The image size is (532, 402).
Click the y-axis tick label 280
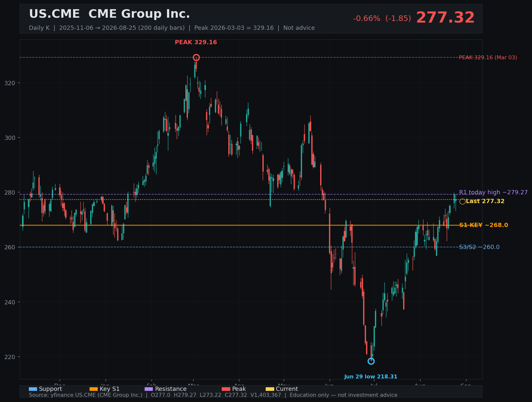tap(10, 193)
